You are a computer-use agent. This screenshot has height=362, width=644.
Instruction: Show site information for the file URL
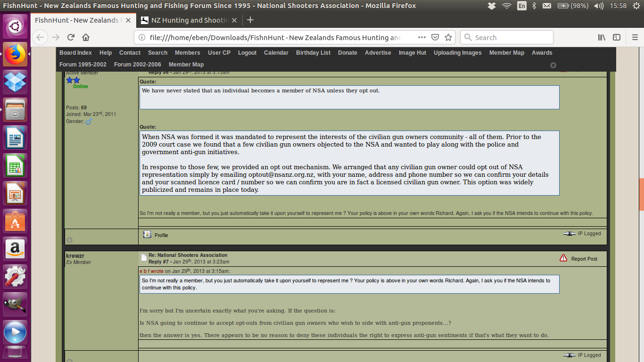point(142,37)
